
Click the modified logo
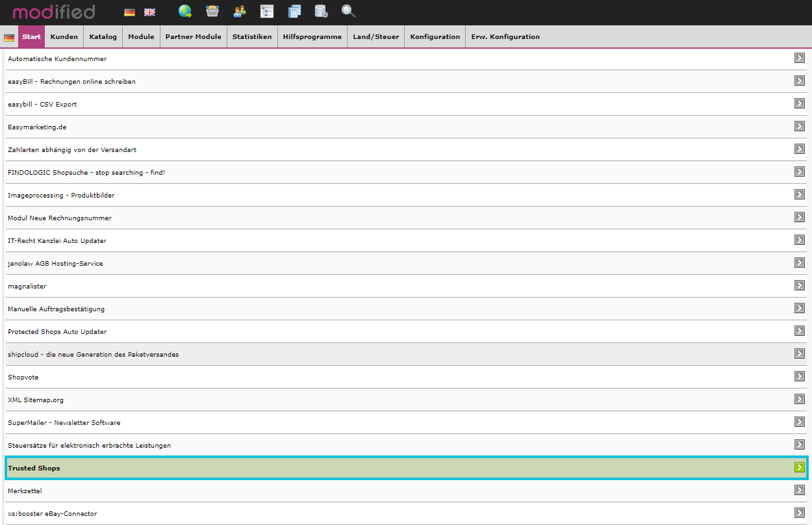(54, 12)
